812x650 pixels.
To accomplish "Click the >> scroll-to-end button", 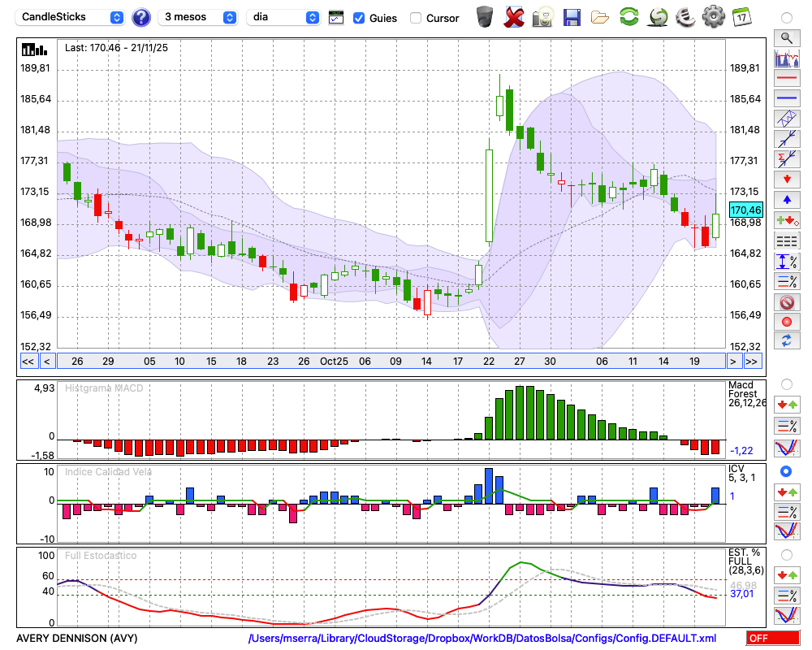I will tap(752, 362).
